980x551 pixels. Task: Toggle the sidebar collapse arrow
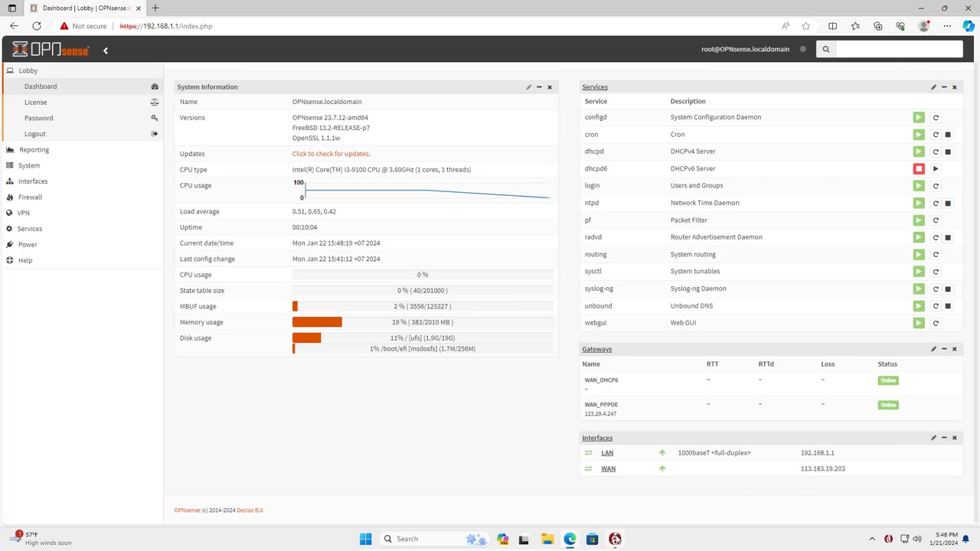click(x=106, y=51)
